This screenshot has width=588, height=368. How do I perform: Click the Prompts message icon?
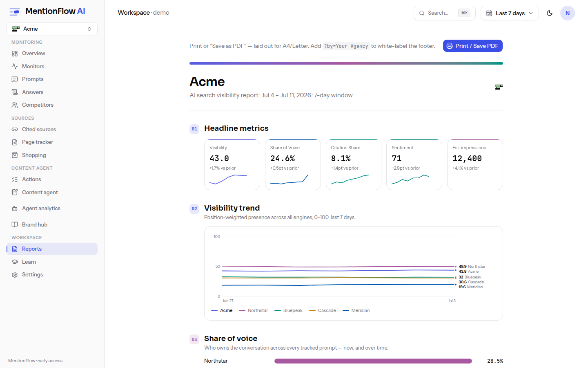(x=15, y=79)
